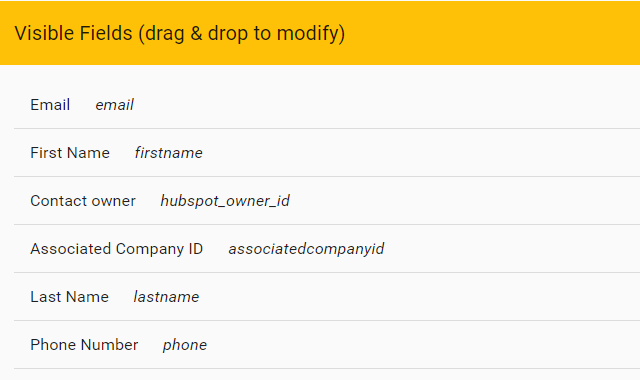Select the 'hubspot_owner_id' internal name text
The image size is (640, 380).
coord(225,201)
